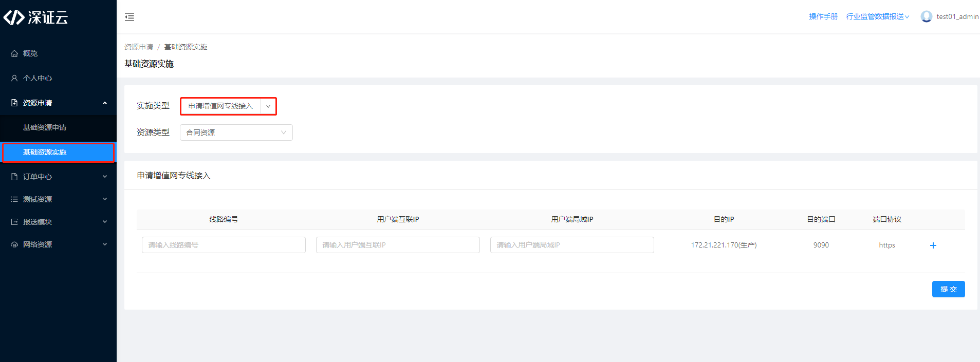This screenshot has width=980, height=362.
Task: Click the 用户端局域IP column header
Action: [572, 219]
